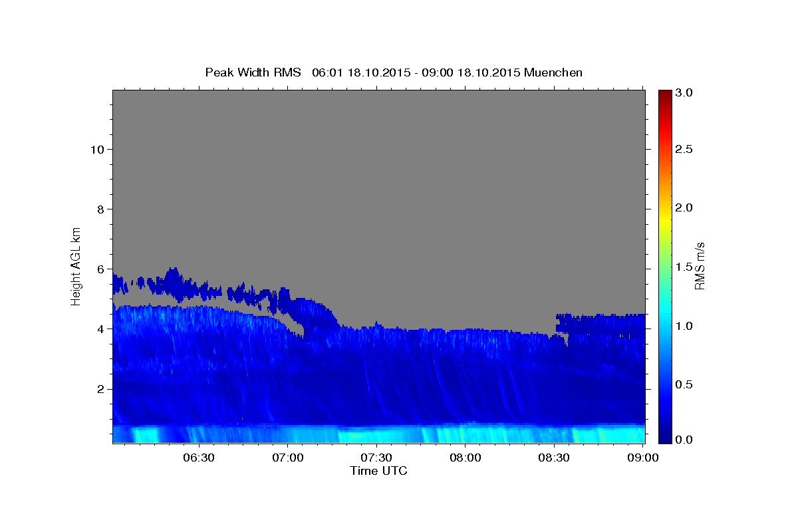The width and height of the screenshot is (798, 532).
Task: Click the 'Time UTC' axis label
Action: (x=378, y=471)
